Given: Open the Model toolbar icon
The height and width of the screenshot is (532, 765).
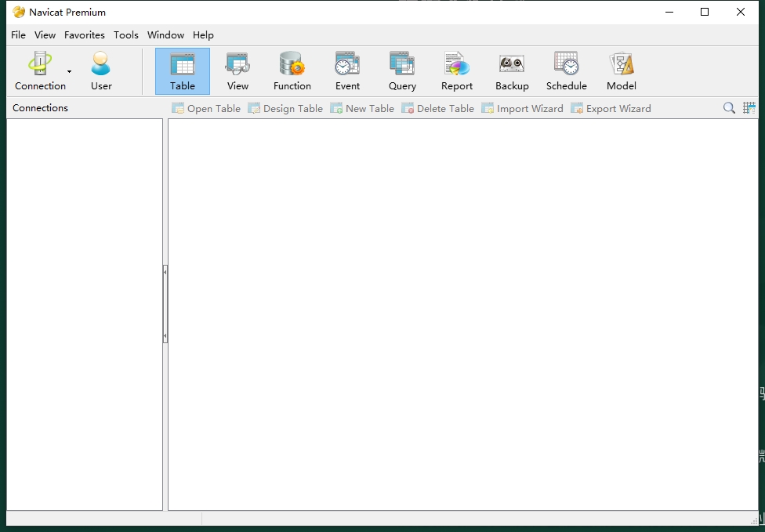Looking at the screenshot, I should point(621,71).
